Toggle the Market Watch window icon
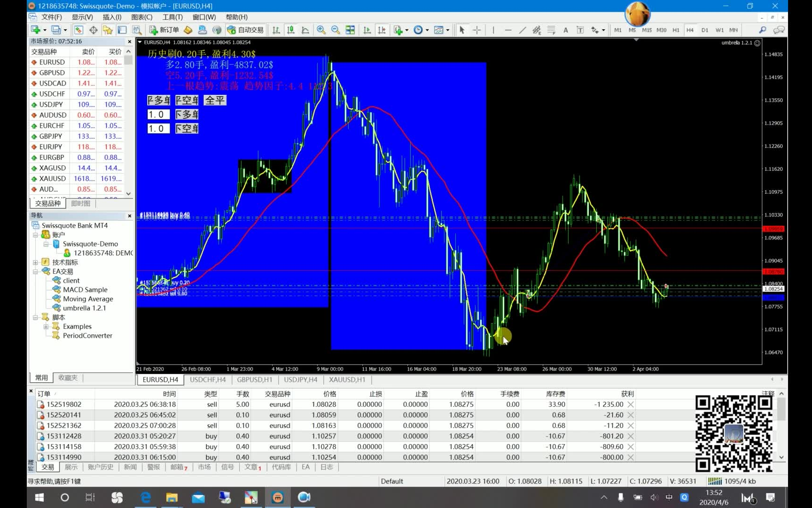The height and width of the screenshot is (508, 812). 78,30
